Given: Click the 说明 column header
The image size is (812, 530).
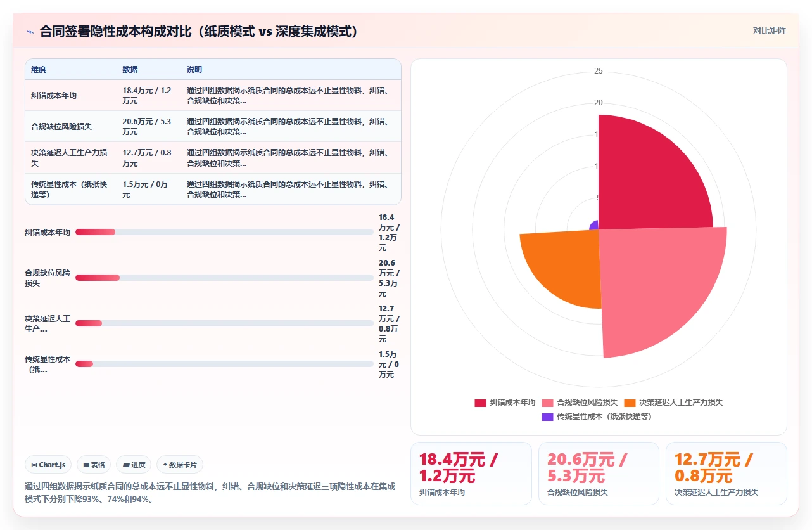Looking at the screenshot, I should coord(194,70).
